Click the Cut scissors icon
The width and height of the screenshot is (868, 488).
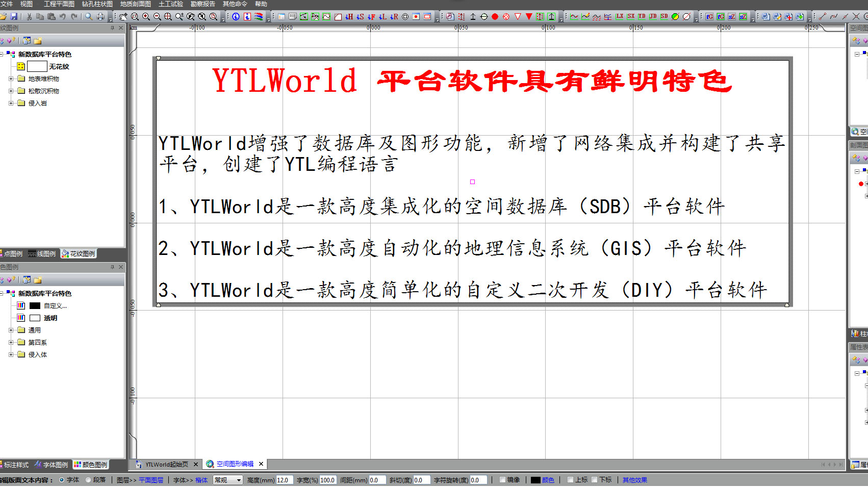[29, 17]
